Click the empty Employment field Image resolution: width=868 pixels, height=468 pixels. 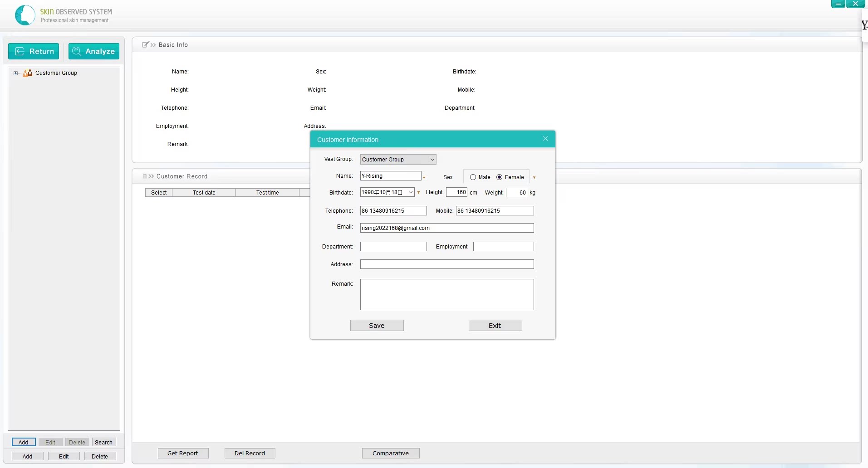504,246
